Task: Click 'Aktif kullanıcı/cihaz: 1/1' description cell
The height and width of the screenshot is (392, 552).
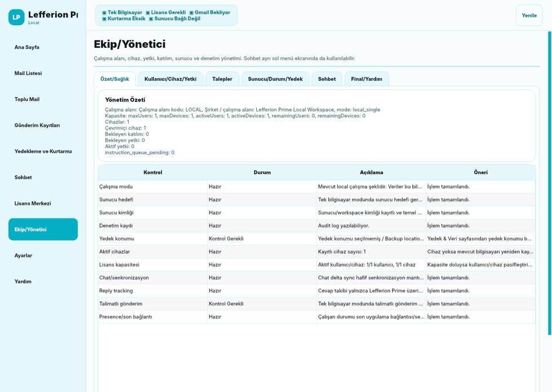Action: [371, 265]
